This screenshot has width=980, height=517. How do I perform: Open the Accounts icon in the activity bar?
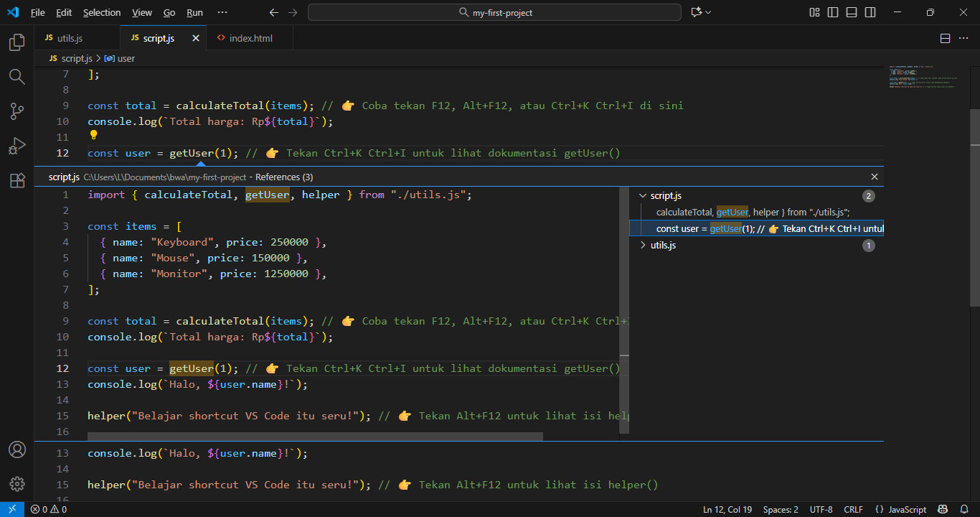click(16, 450)
